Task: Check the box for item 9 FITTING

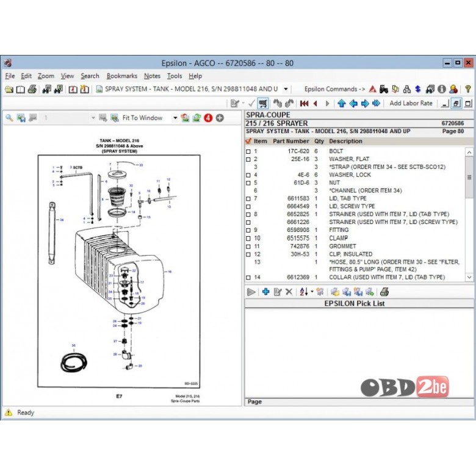Action: click(248, 231)
